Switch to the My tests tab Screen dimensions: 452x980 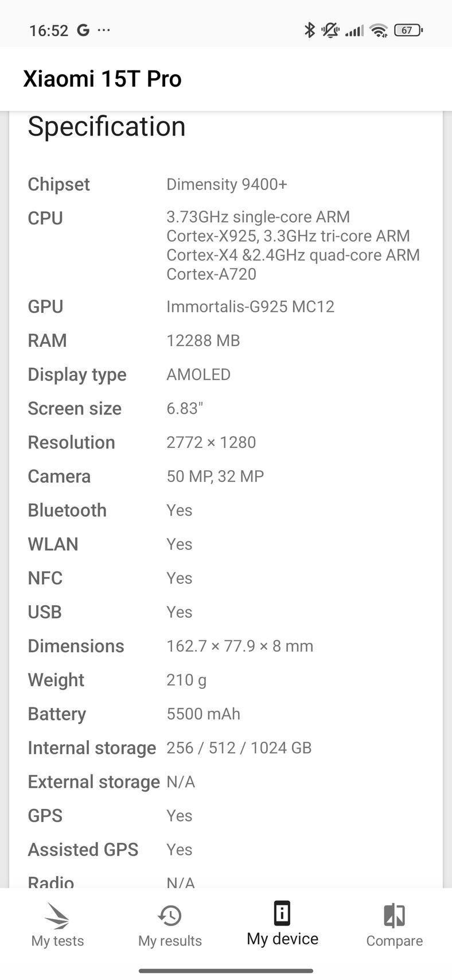[57, 940]
